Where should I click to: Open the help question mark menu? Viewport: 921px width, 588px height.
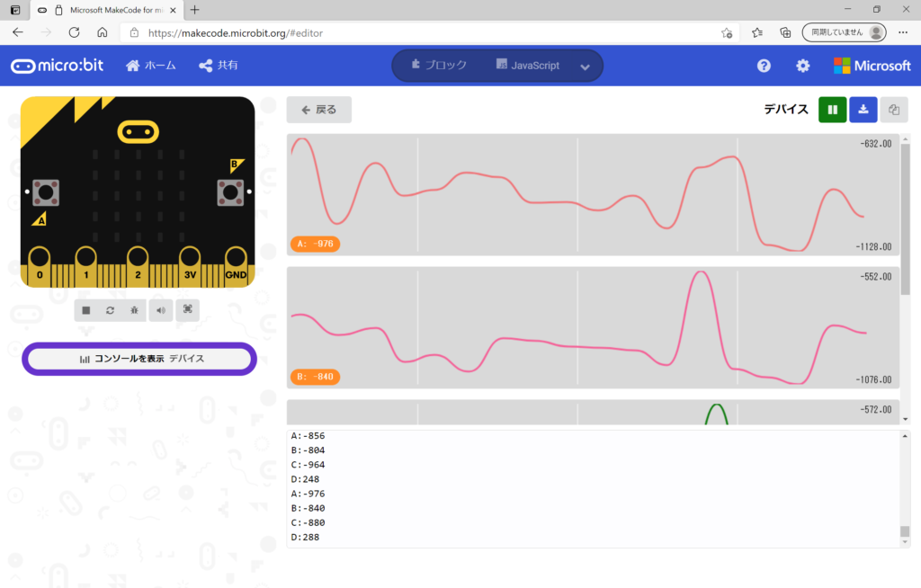coord(764,66)
